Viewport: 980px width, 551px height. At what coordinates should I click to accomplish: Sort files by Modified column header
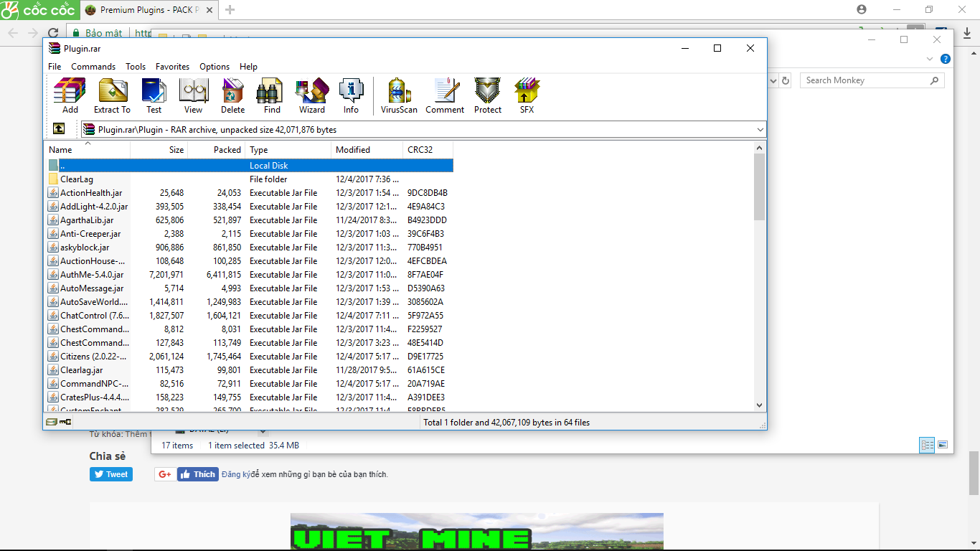click(367, 150)
